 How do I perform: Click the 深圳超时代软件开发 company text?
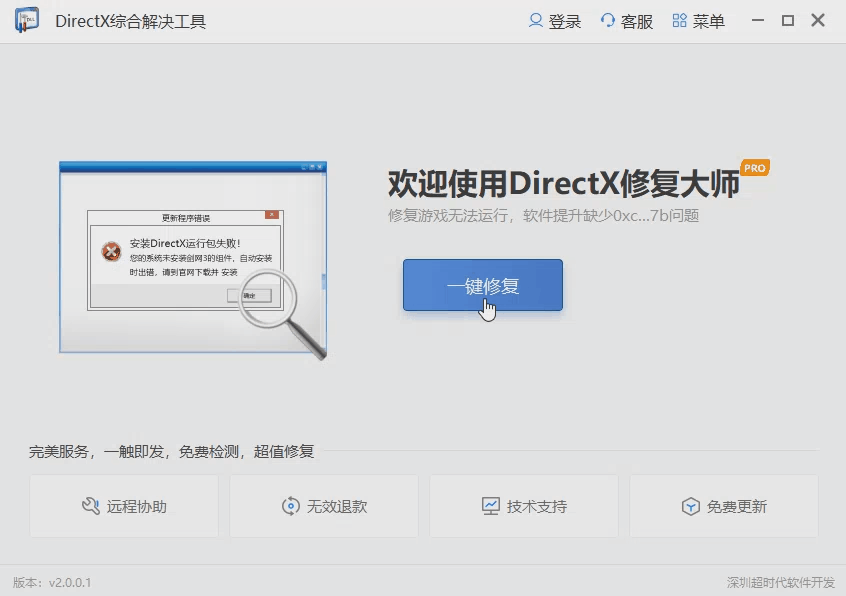pos(780,582)
